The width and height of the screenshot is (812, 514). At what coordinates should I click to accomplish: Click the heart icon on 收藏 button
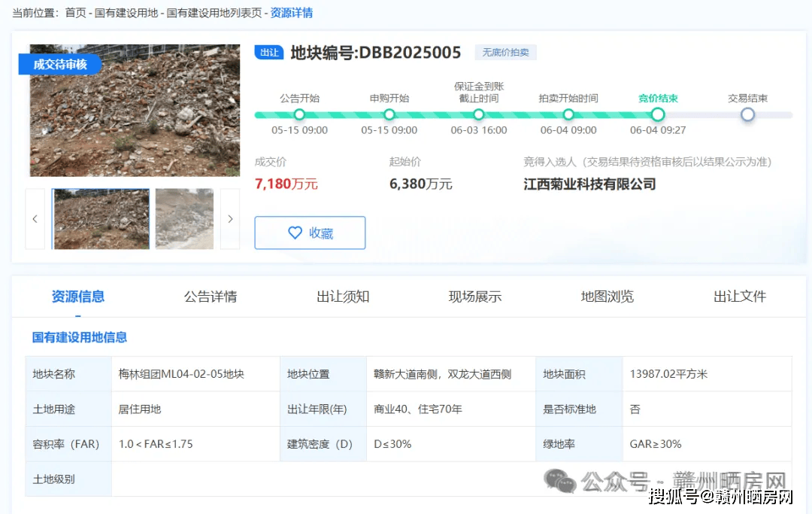point(295,233)
